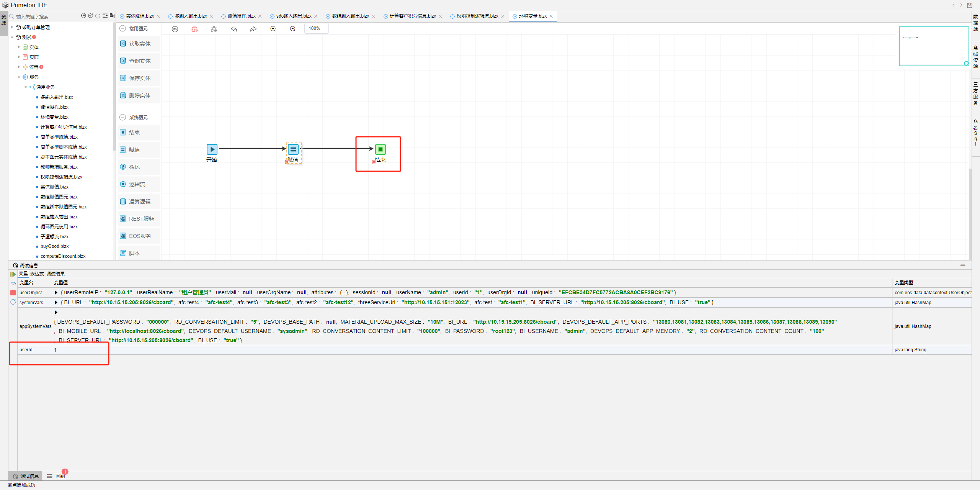Collapse the 系统图元 palette section
Viewport: 980px width, 490px height.
tap(122, 118)
